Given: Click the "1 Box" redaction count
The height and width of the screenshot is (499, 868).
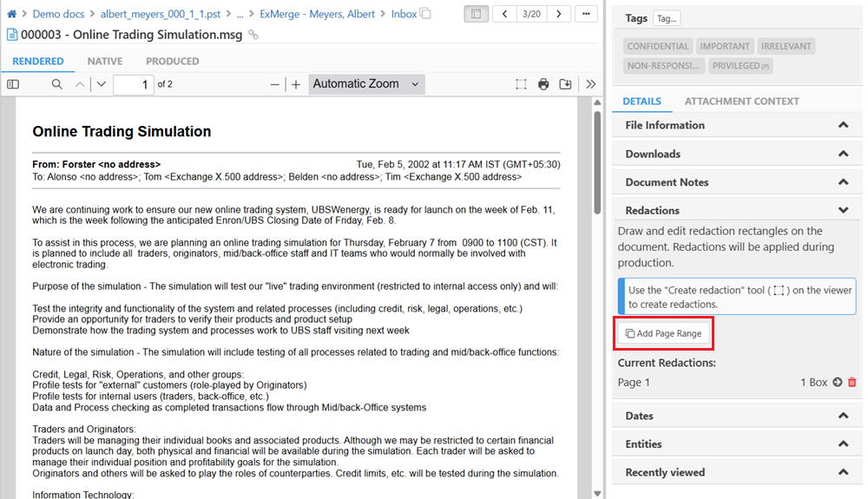Looking at the screenshot, I should [x=814, y=382].
